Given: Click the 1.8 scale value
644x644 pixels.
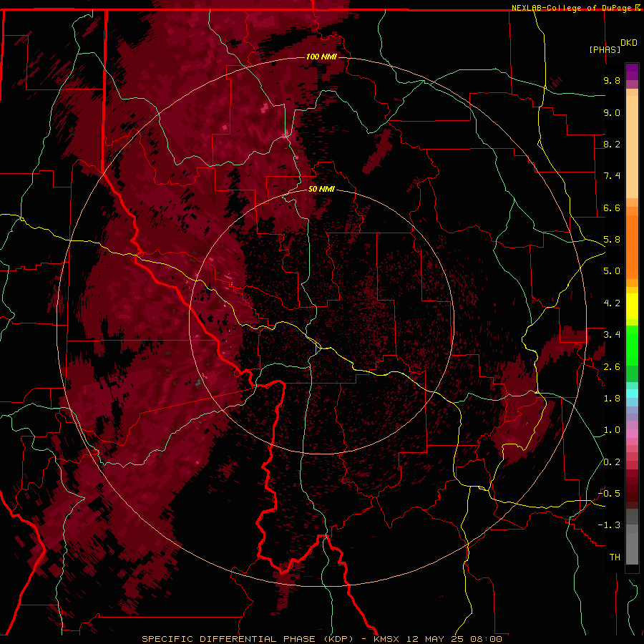Looking at the screenshot, I should tap(612, 399).
